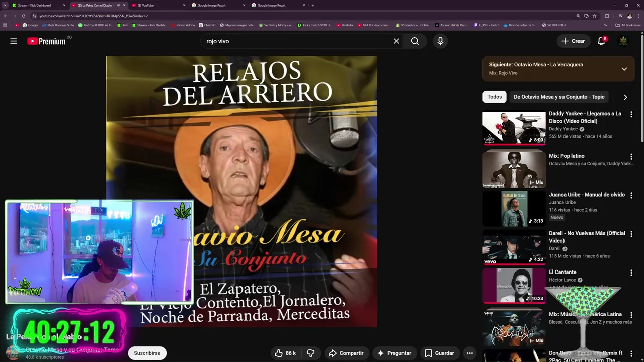Click the address bar URL field
This screenshot has height=362, width=644.
302,16
